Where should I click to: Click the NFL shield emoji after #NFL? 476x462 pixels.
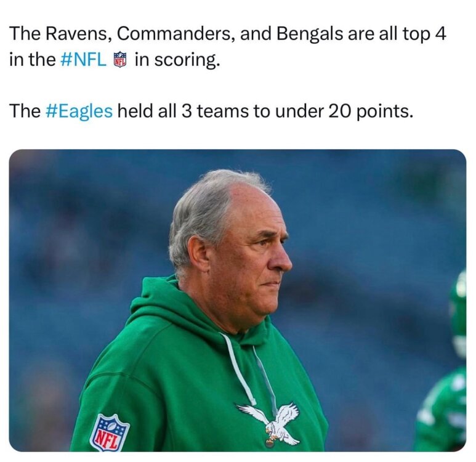click(120, 60)
